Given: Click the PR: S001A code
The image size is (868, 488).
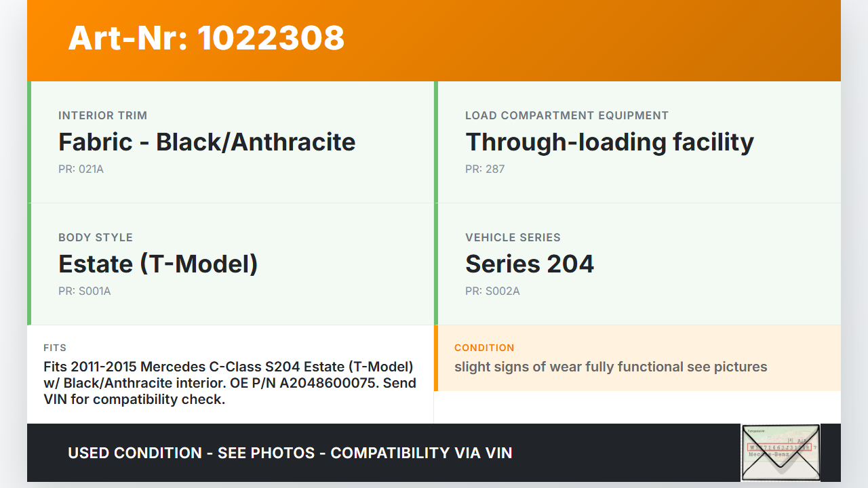Looking at the screenshot, I should tap(84, 291).
